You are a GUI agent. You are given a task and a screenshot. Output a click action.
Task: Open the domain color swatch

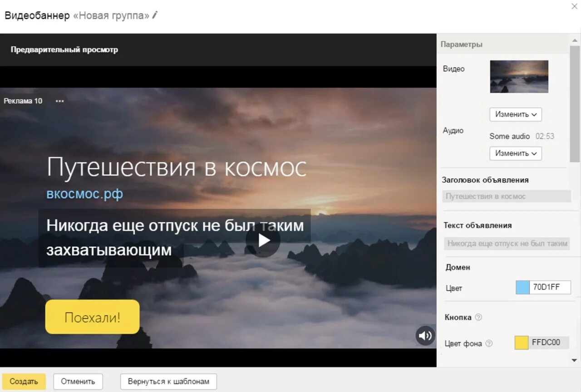(522, 288)
